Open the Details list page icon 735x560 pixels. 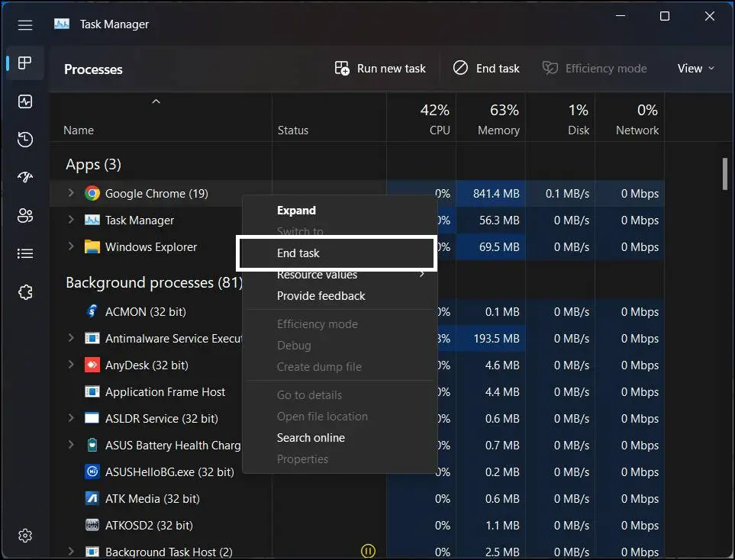point(25,253)
